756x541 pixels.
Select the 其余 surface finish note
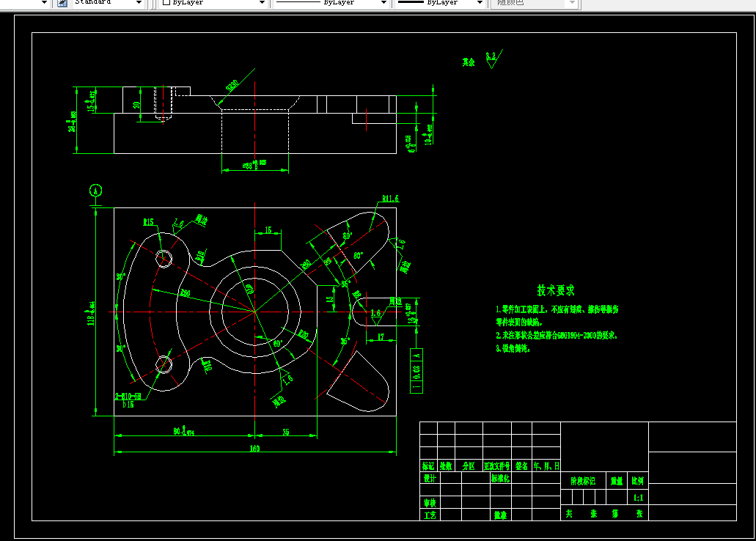pyautogui.click(x=469, y=62)
